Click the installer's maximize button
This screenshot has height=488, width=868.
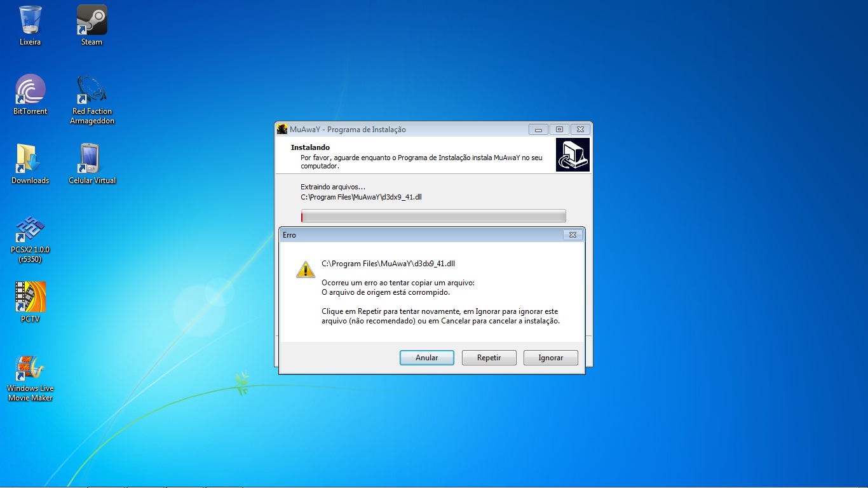(559, 130)
